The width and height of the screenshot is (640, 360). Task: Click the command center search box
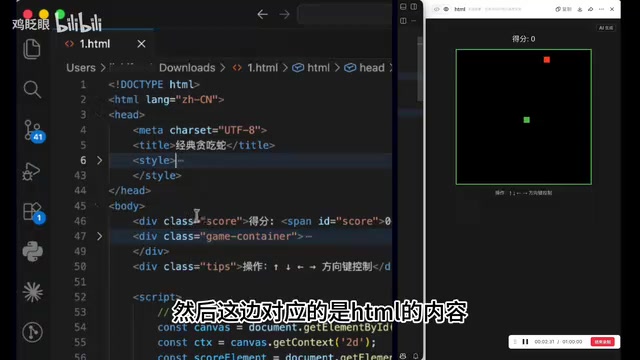345,15
